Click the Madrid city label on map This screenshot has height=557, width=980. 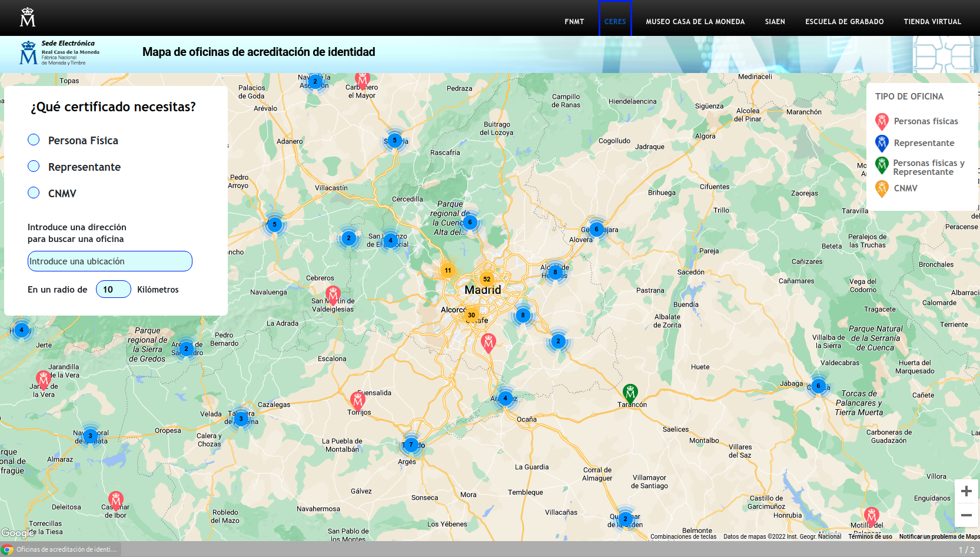point(483,290)
